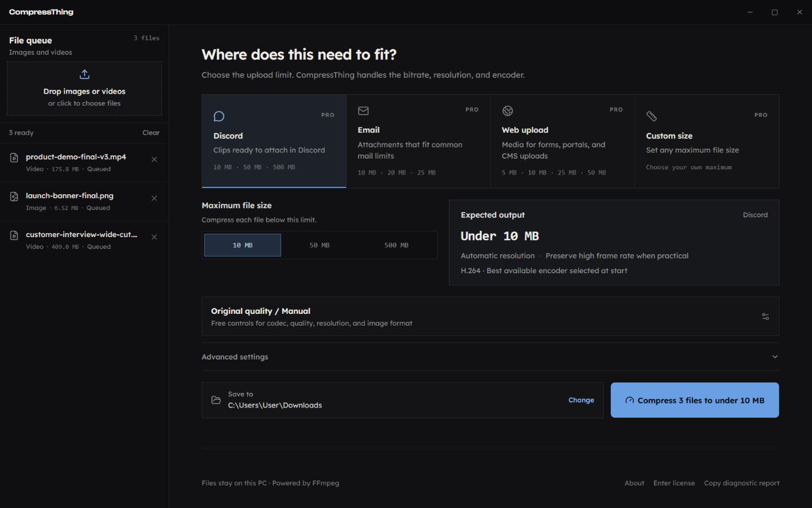Select launch-banner-final.png file name
Image resolution: width=812 pixels, height=508 pixels.
pyautogui.click(x=70, y=196)
